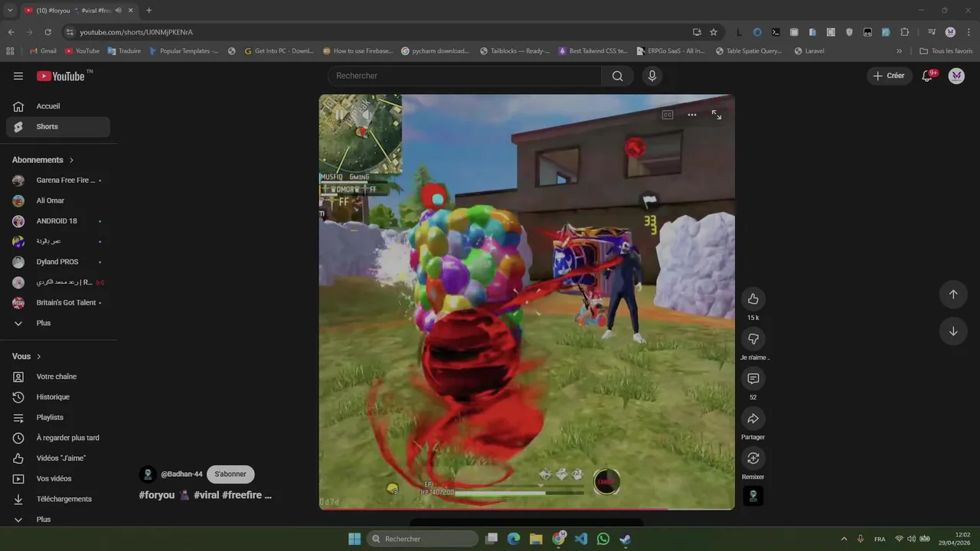Open the Tous les favoris folder
The width and height of the screenshot is (980, 551).
(x=946, y=51)
